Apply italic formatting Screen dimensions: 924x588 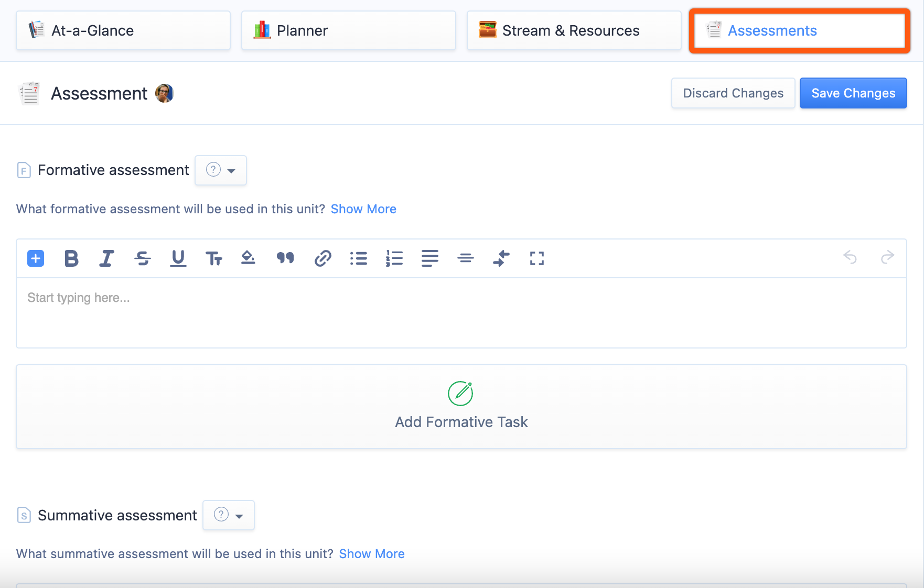coord(106,258)
